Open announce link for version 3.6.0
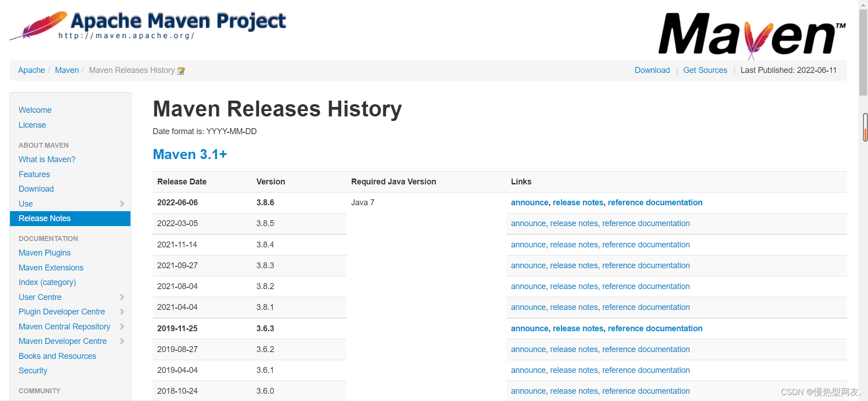 [528, 391]
